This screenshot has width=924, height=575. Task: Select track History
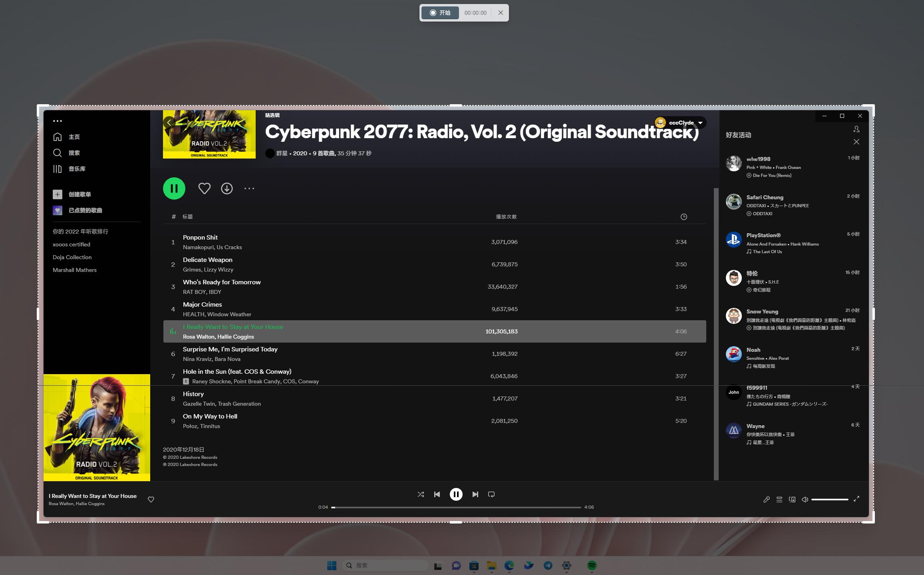[x=435, y=399]
